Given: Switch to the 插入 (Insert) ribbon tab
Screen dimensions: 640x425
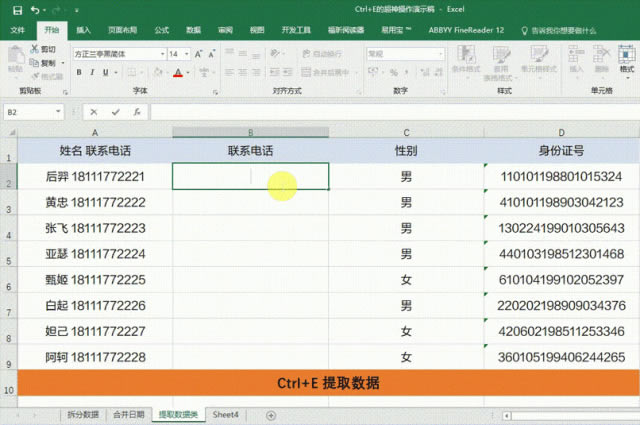Looking at the screenshot, I should coord(83,31).
